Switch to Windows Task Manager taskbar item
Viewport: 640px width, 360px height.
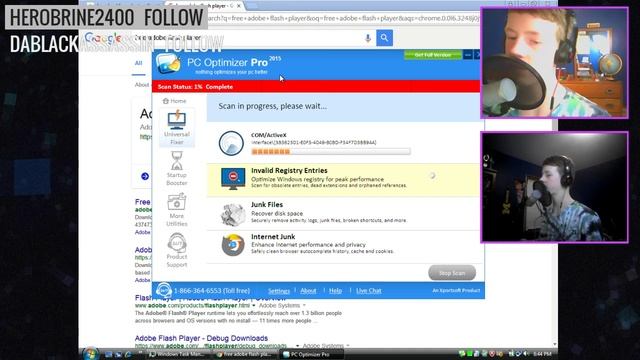coord(177,354)
